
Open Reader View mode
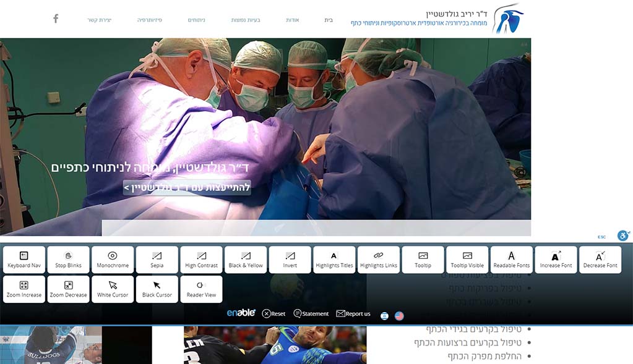202,289
